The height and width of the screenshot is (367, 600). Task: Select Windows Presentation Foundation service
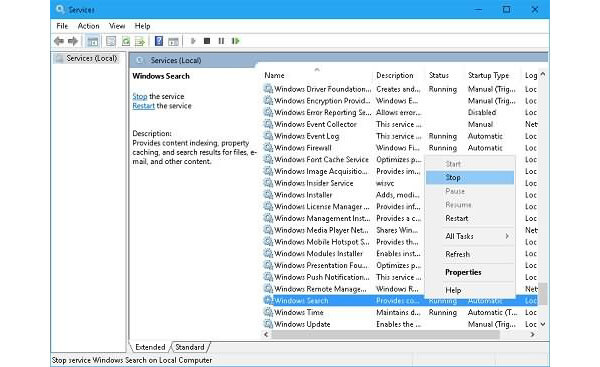point(321,265)
